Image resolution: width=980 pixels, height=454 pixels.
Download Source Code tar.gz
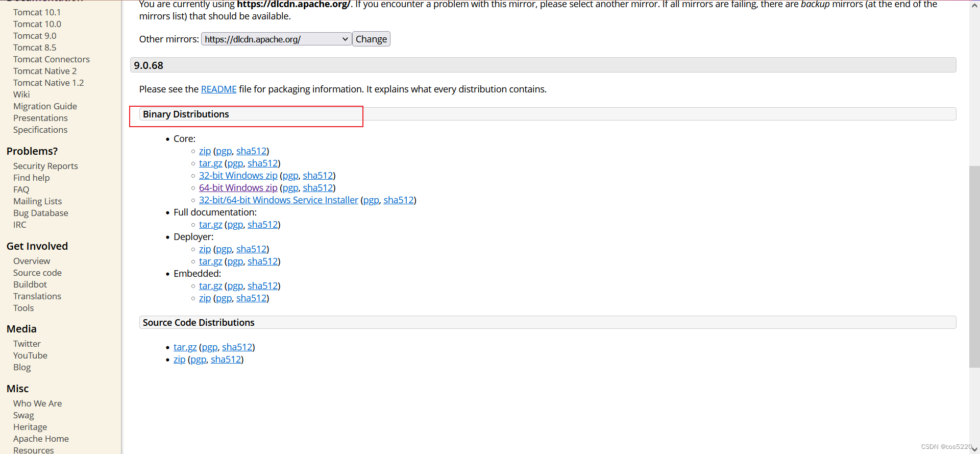(x=185, y=347)
